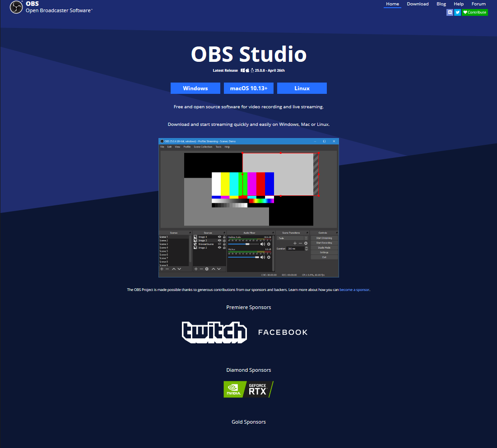Image resolution: width=497 pixels, height=448 pixels.
Task: Click the Scenes list vertical scrollbar
Action: 190,249
